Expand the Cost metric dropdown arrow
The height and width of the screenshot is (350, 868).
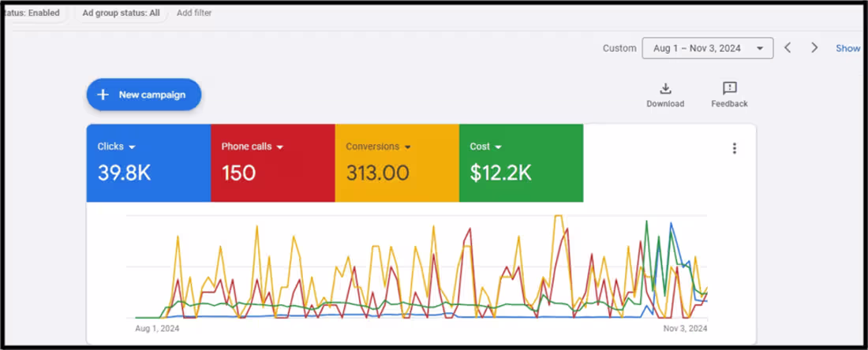pos(499,147)
